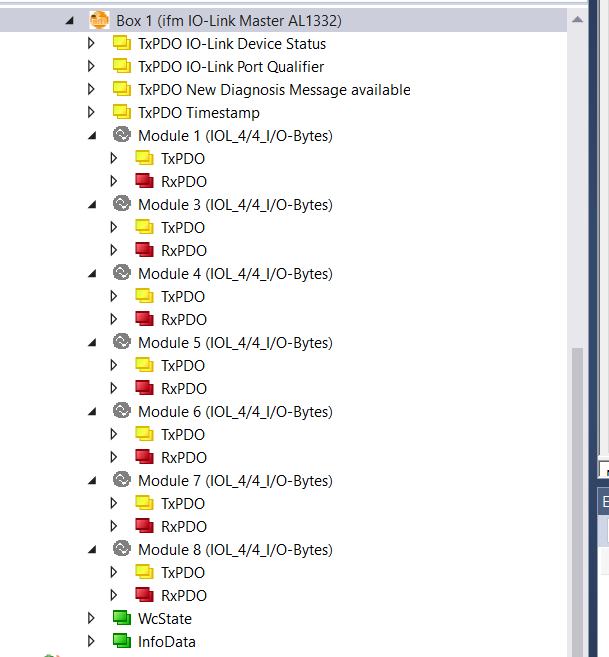Select Module 8 (IOL_4/4_I/O-Bytes) label

pos(236,550)
